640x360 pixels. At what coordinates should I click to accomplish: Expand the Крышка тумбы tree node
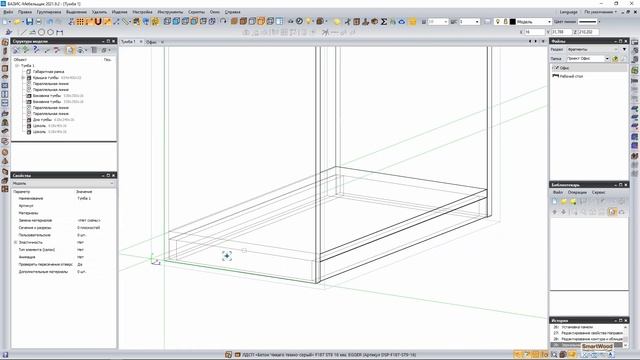[23, 77]
